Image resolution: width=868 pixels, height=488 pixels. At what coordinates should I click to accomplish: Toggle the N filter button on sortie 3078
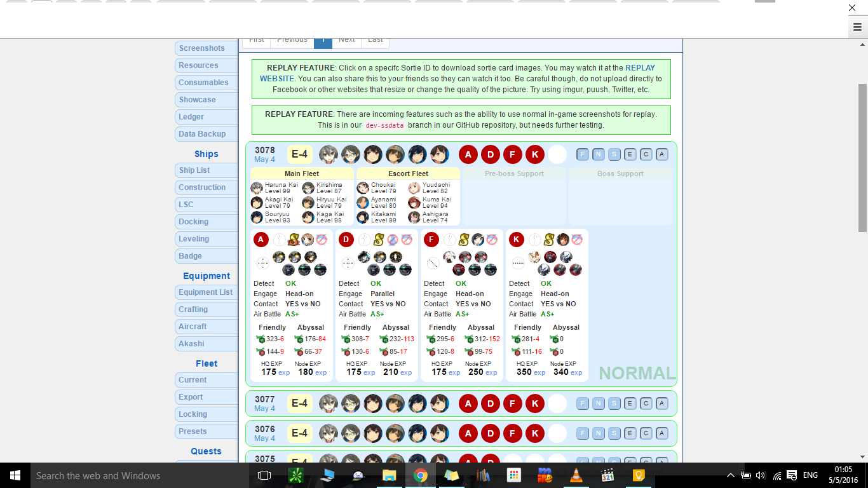click(599, 154)
